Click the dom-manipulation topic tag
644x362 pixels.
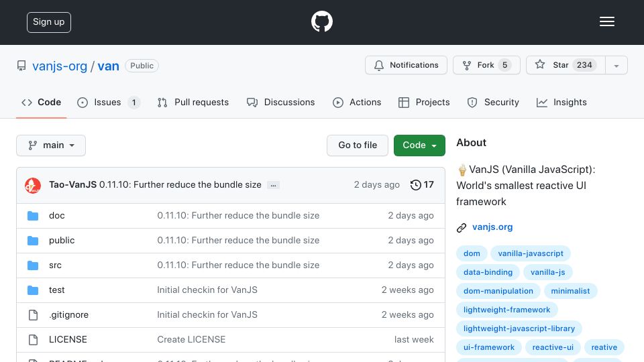[498, 291]
